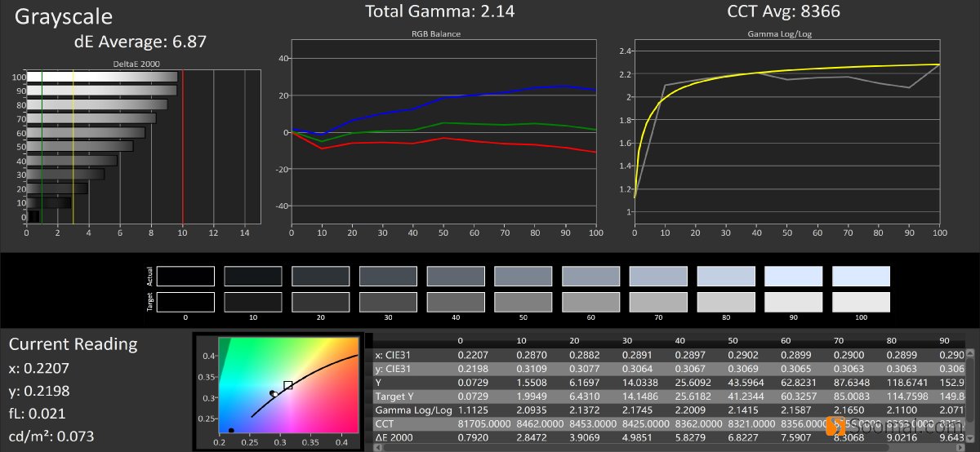Select the Target swatch at 50 percent
980x452 pixels.
tap(523, 302)
